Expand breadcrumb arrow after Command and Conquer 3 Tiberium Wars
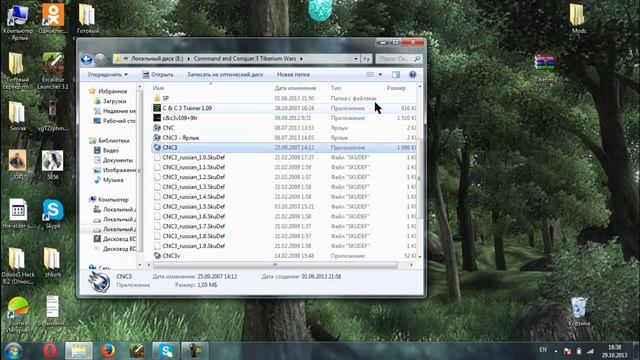The image size is (640, 360). [x=301, y=59]
